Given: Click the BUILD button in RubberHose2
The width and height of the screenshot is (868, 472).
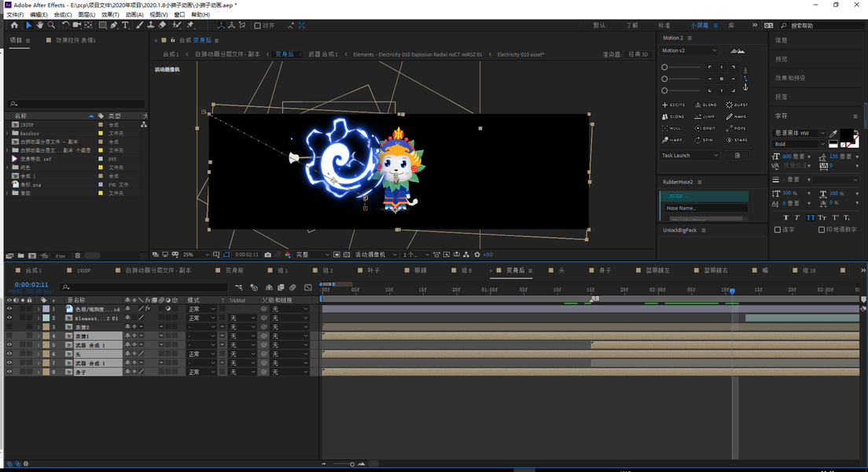Looking at the screenshot, I should (x=704, y=196).
